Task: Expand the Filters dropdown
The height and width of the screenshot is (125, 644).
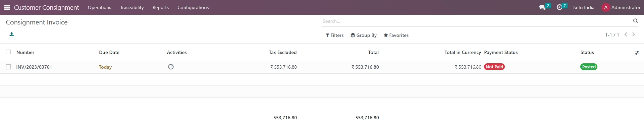Action: coord(334,35)
